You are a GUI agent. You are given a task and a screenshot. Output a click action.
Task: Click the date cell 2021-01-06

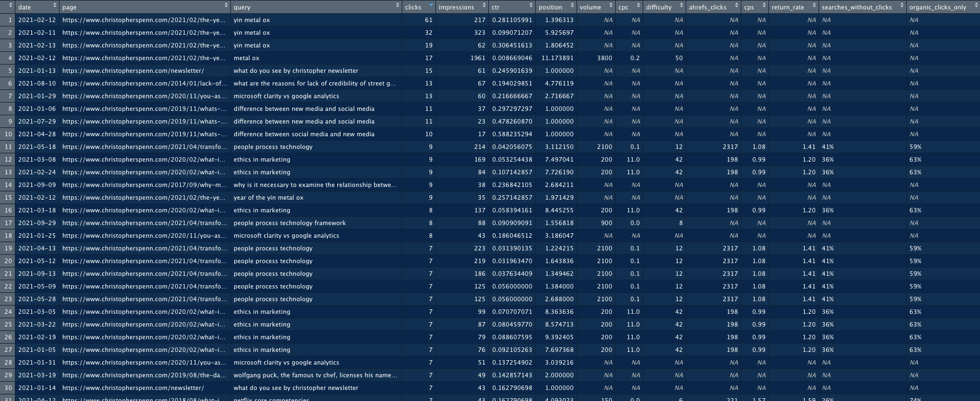tap(37, 109)
